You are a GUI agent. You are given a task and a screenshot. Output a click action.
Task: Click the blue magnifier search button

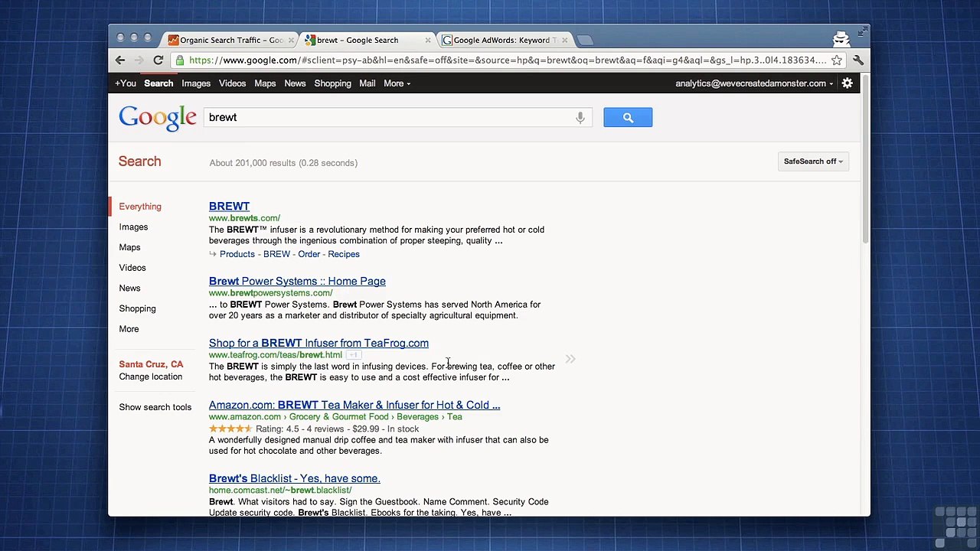[628, 117]
